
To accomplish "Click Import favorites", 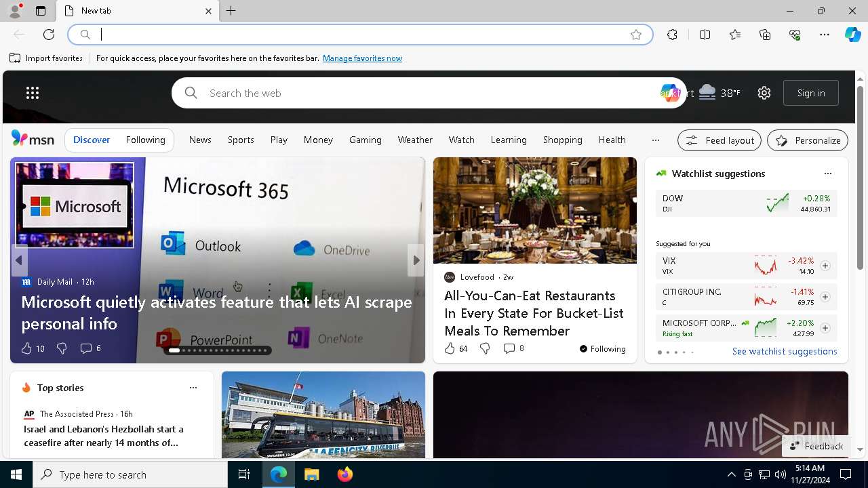I will pyautogui.click(x=47, y=58).
